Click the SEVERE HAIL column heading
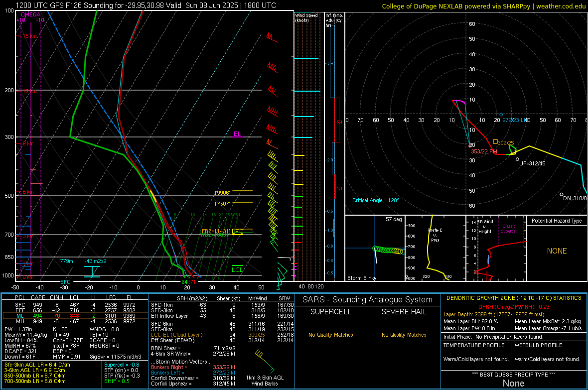This screenshot has width=588, height=390. coord(404,312)
